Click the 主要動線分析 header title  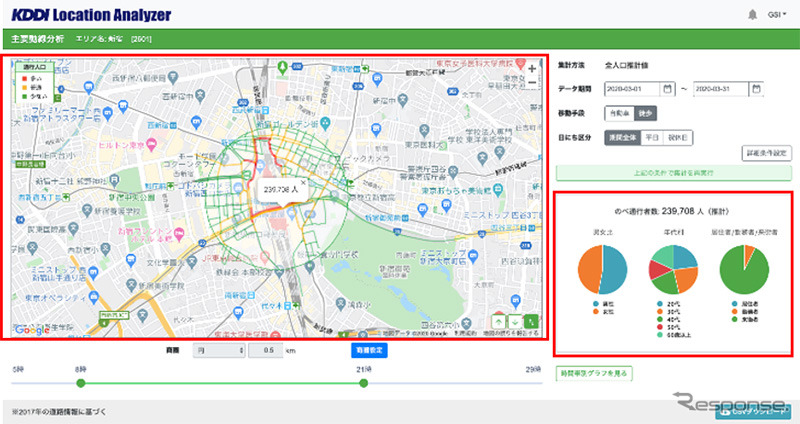(37, 39)
